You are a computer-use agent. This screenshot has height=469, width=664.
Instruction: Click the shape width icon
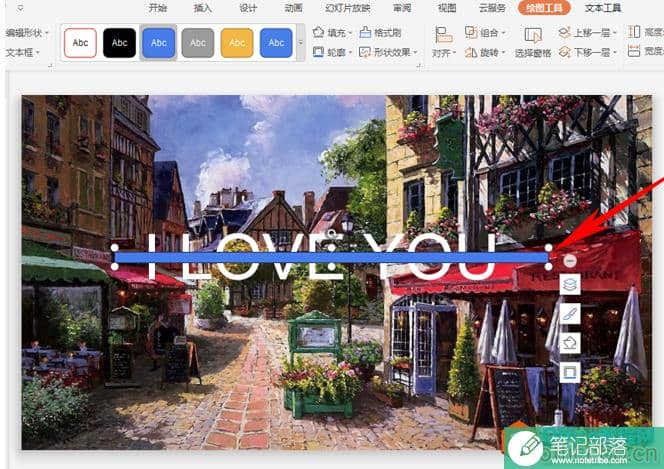(x=634, y=52)
